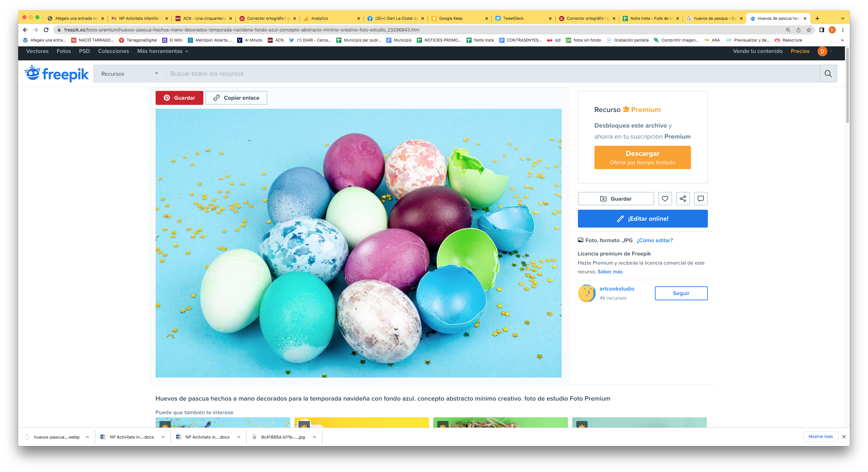Click the Pinterest Guardar button
The image size is (868, 472).
(x=179, y=98)
